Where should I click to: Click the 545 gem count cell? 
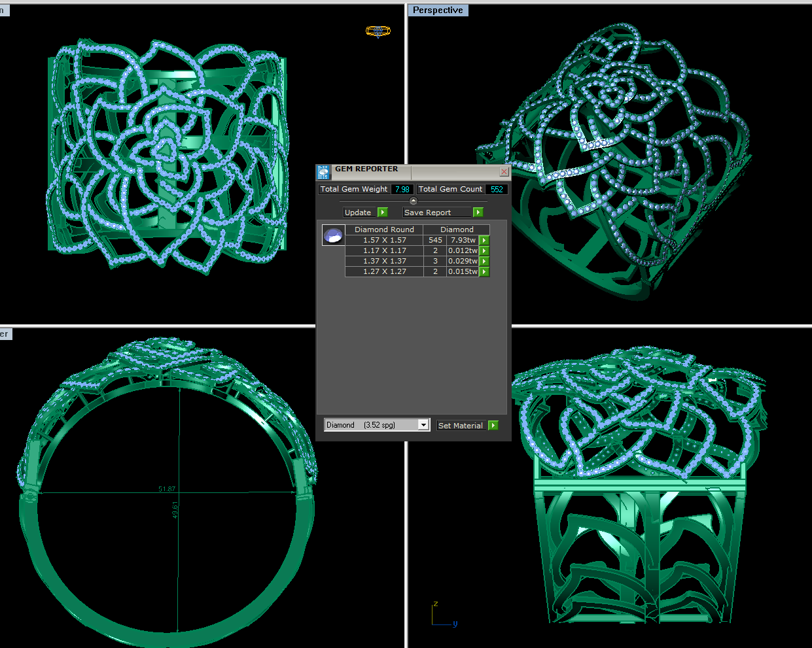tap(435, 240)
